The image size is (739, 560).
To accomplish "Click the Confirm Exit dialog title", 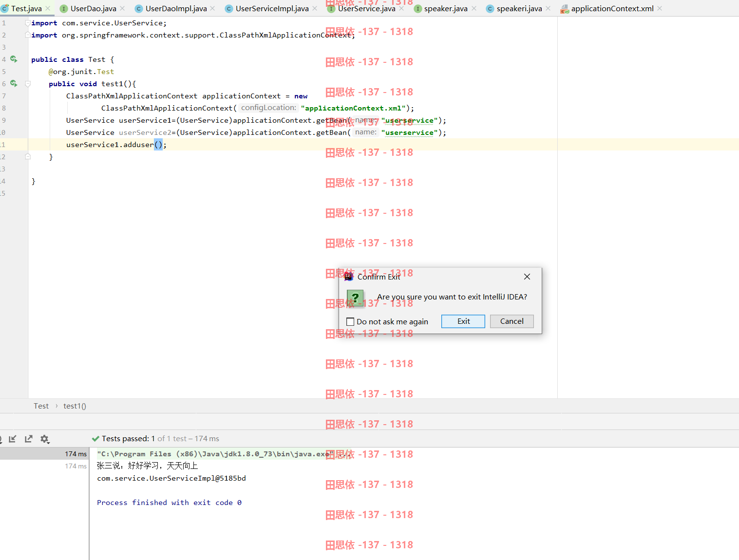I will [379, 277].
